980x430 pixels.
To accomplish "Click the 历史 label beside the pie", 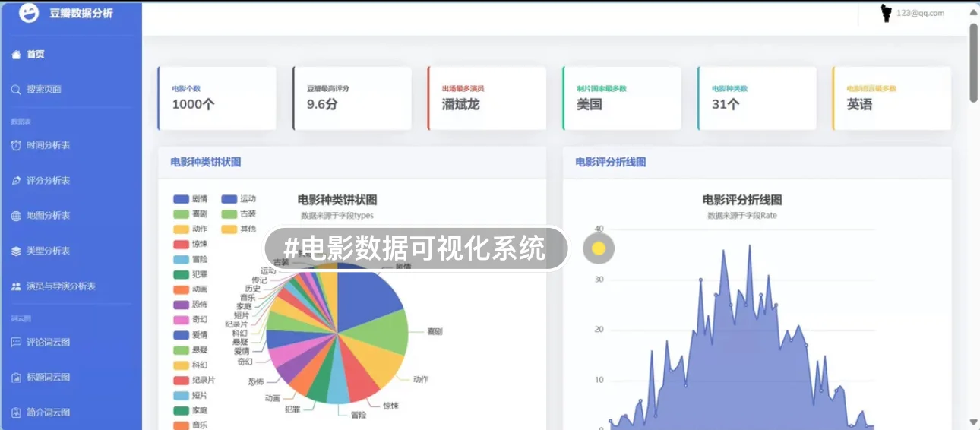I will [253, 289].
